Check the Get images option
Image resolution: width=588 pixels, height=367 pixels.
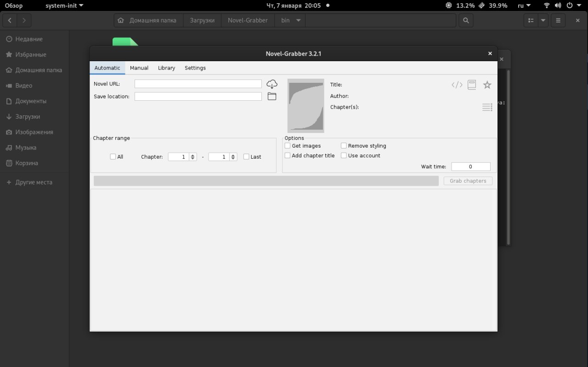288,146
